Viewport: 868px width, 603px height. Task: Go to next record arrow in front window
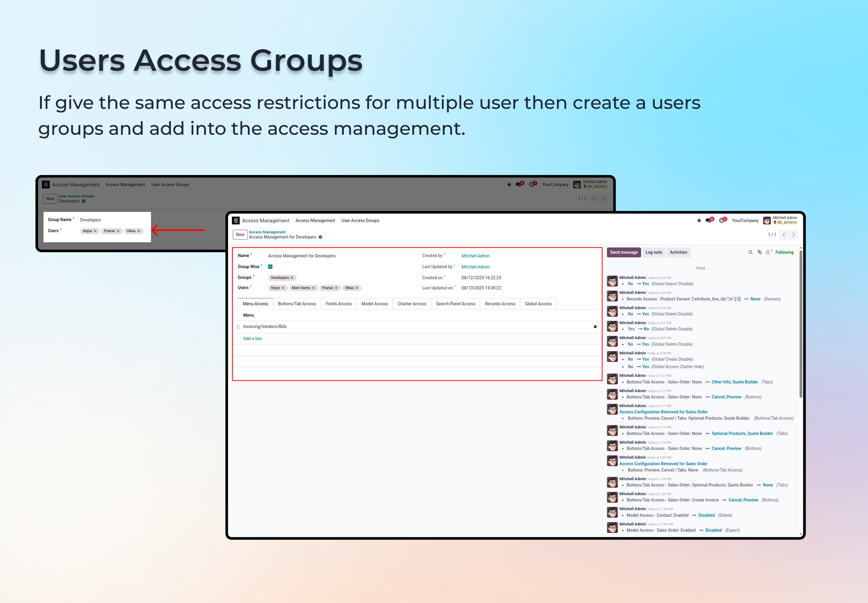click(x=793, y=235)
